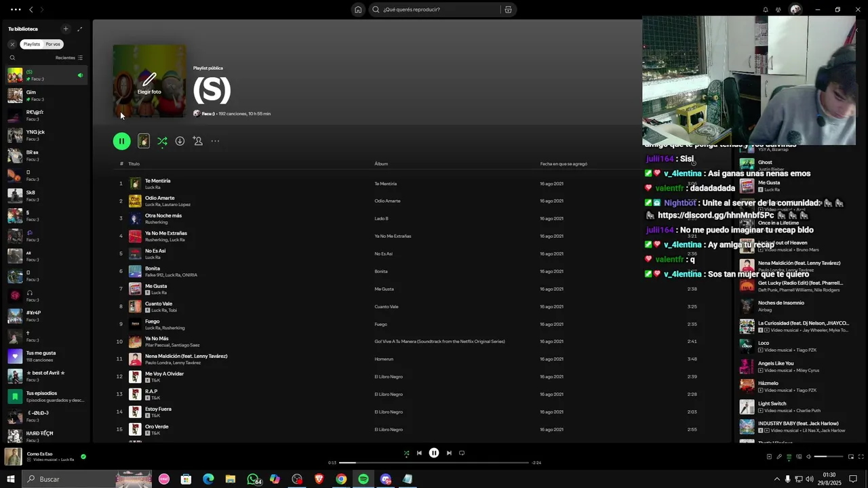Click the Home icon beside the search bar
The width and height of the screenshot is (868, 488).
coord(358,9)
